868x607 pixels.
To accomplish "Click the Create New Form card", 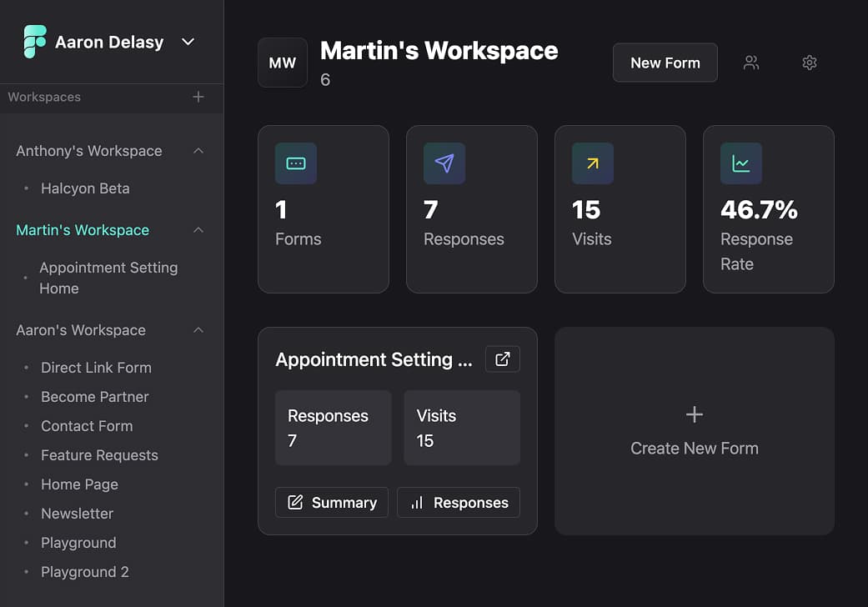I will tap(694, 430).
